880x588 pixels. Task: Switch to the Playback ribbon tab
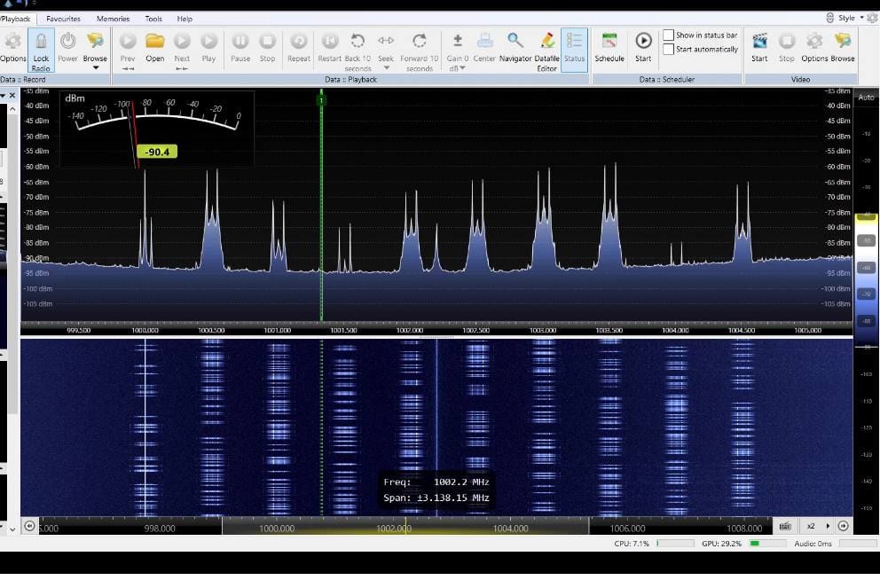click(16, 19)
